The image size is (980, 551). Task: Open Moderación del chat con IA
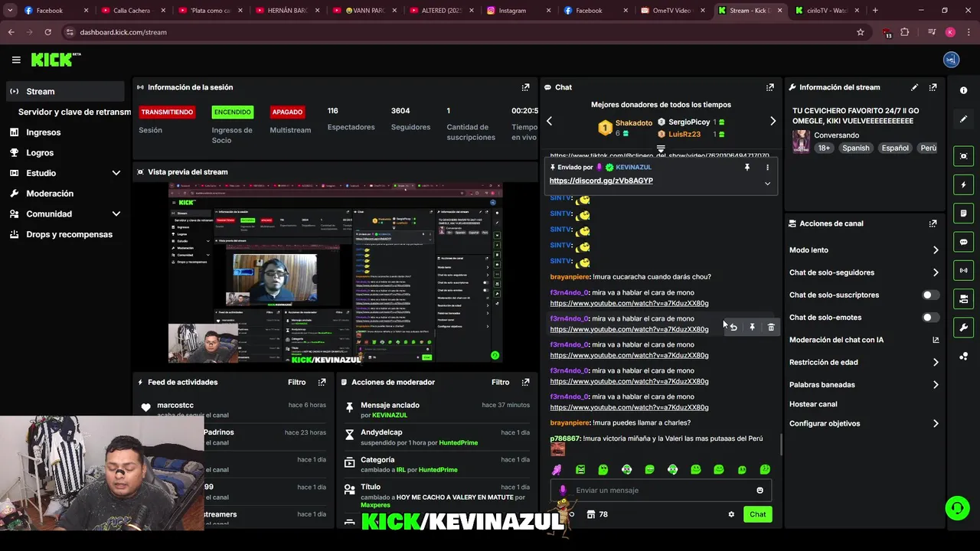864,340
